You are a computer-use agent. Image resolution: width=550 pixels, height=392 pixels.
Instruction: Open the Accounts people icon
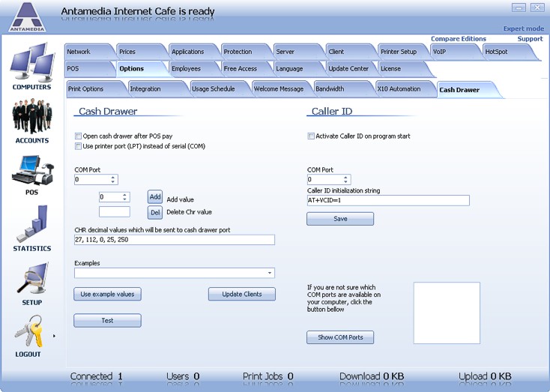pos(32,116)
